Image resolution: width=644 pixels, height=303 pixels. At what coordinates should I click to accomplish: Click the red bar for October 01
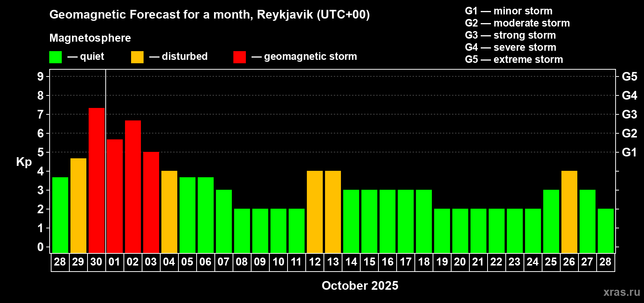pos(115,196)
